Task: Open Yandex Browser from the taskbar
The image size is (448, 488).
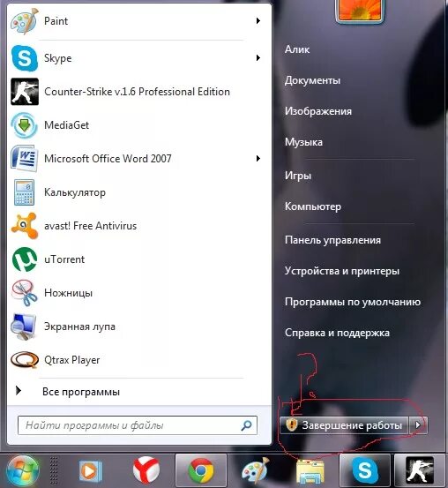Action: pyautogui.click(x=146, y=470)
